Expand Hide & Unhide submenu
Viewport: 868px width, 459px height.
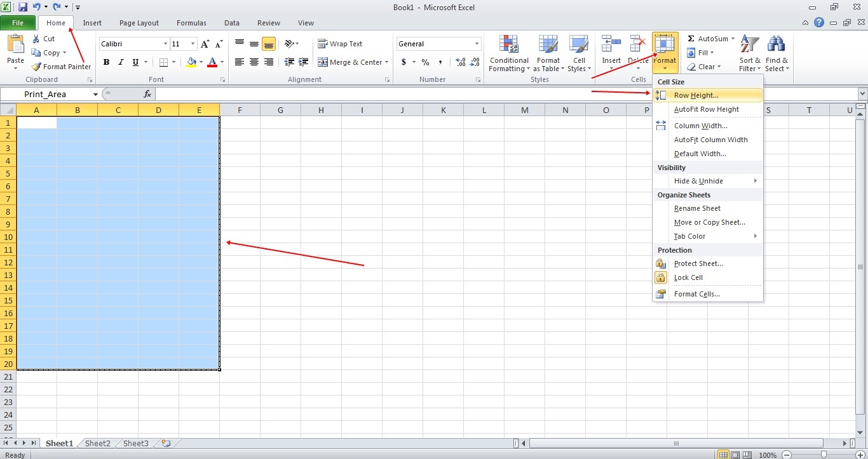click(x=708, y=181)
